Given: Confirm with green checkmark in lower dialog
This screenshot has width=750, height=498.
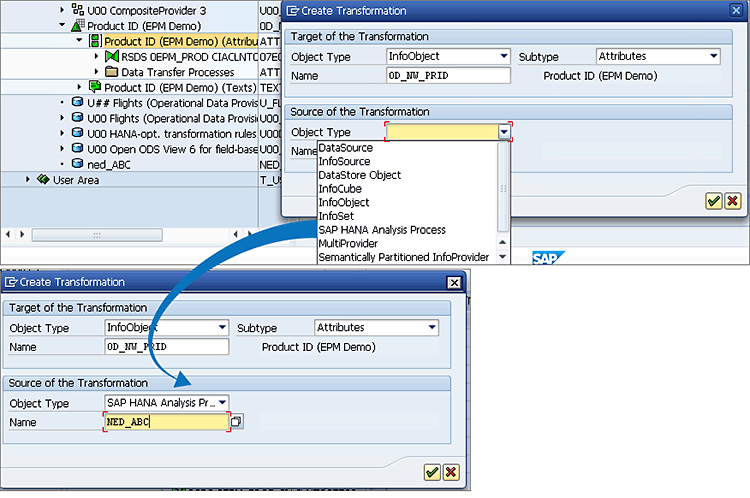Looking at the screenshot, I should 432,472.
